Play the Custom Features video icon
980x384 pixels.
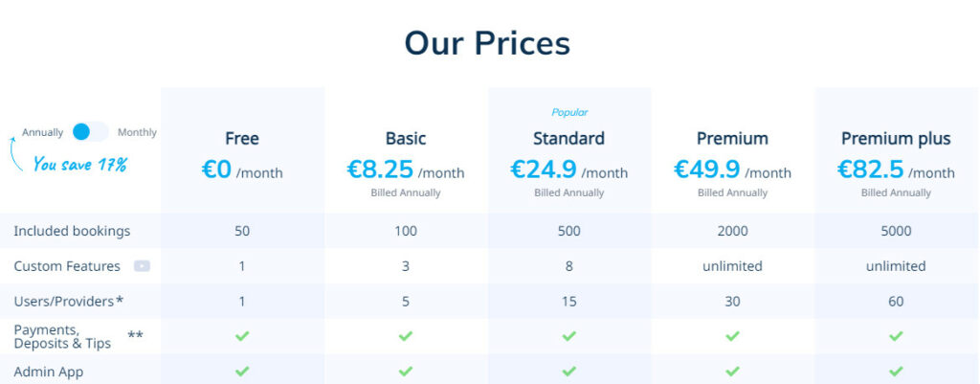click(x=142, y=266)
